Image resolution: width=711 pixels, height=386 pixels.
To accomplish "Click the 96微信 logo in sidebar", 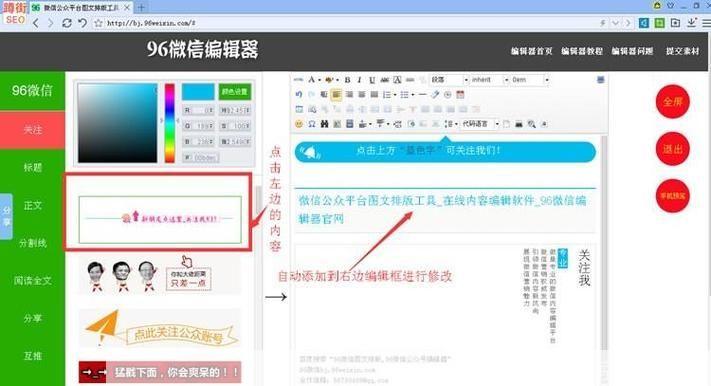I will 33,90.
